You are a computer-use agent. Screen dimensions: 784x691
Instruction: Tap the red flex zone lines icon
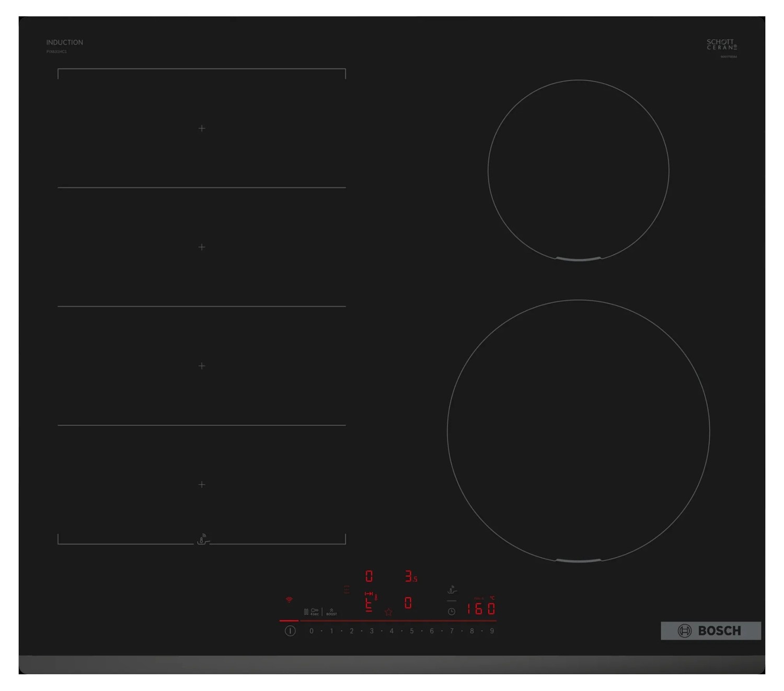coord(347,590)
